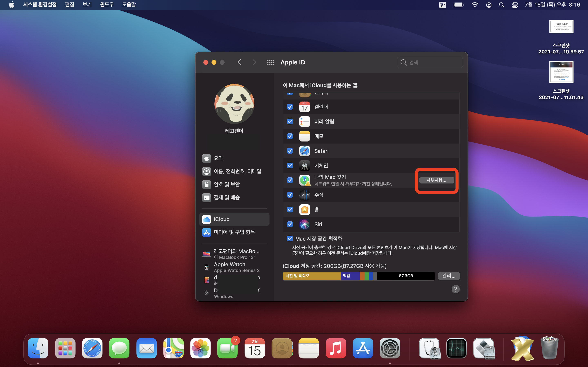Select 결제 및 배송 in the sidebar

click(x=226, y=197)
